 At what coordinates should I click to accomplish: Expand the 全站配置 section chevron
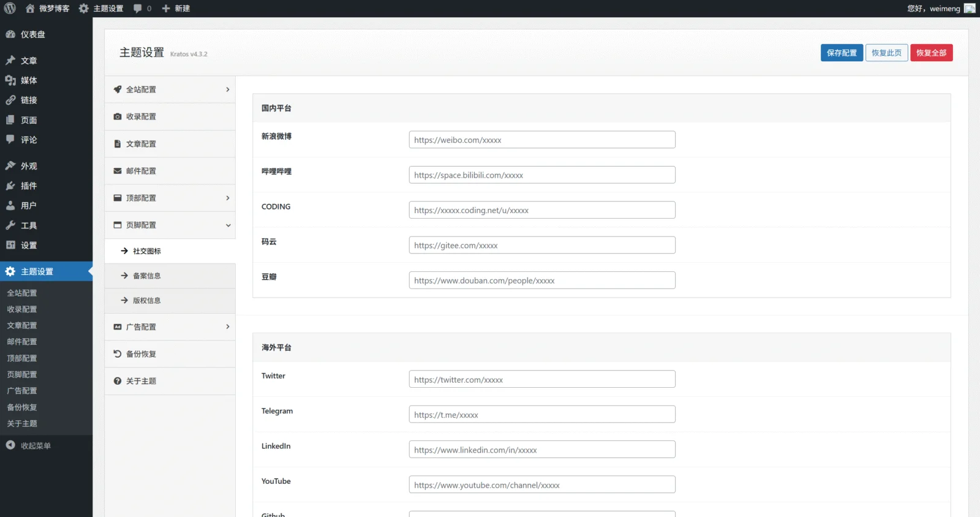tap(228, 89)
